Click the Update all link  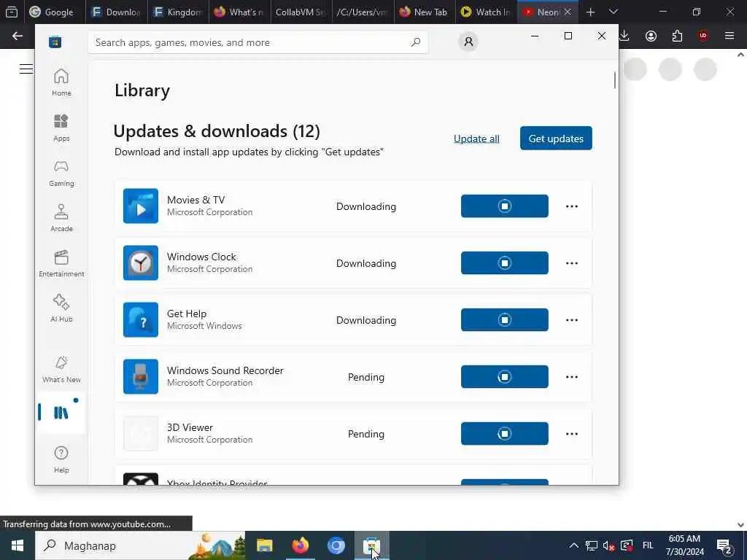point(476,139)
